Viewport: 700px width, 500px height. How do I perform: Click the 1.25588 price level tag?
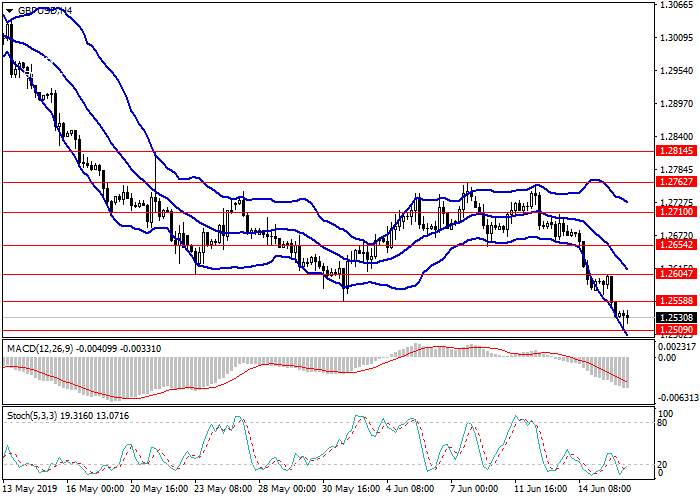click(x=677, y=301)
